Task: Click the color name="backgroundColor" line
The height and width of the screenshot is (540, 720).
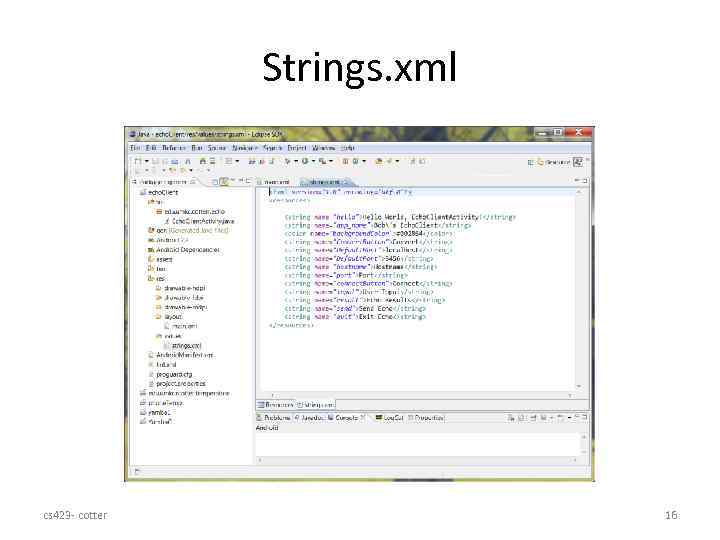Action: click(369, 234)
